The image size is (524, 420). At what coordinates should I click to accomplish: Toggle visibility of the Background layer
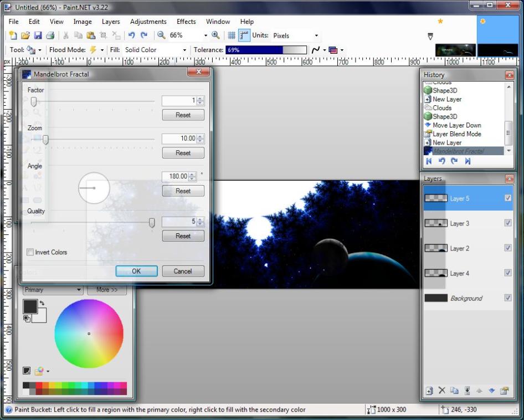pos(508,298)
